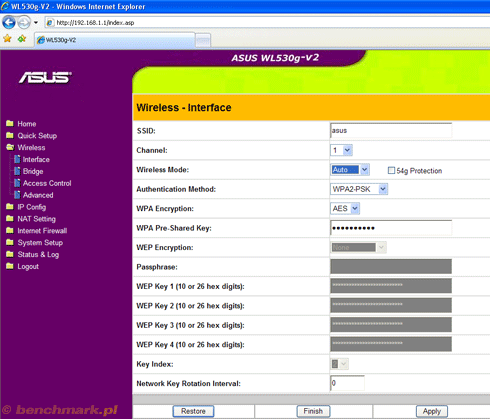The image size is (490, 419).
Task: Click the Finish button
Action: point(313,411)
